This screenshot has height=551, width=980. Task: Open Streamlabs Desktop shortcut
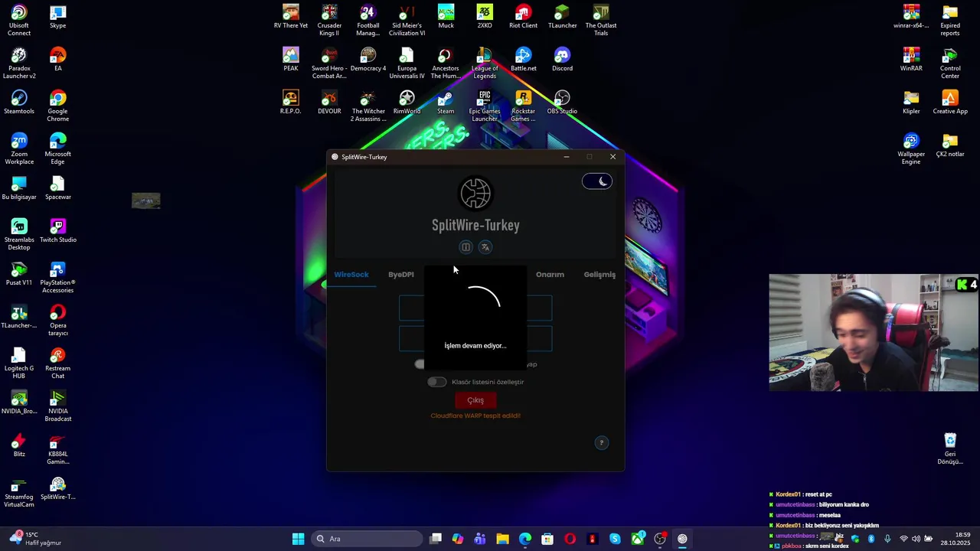19,235
